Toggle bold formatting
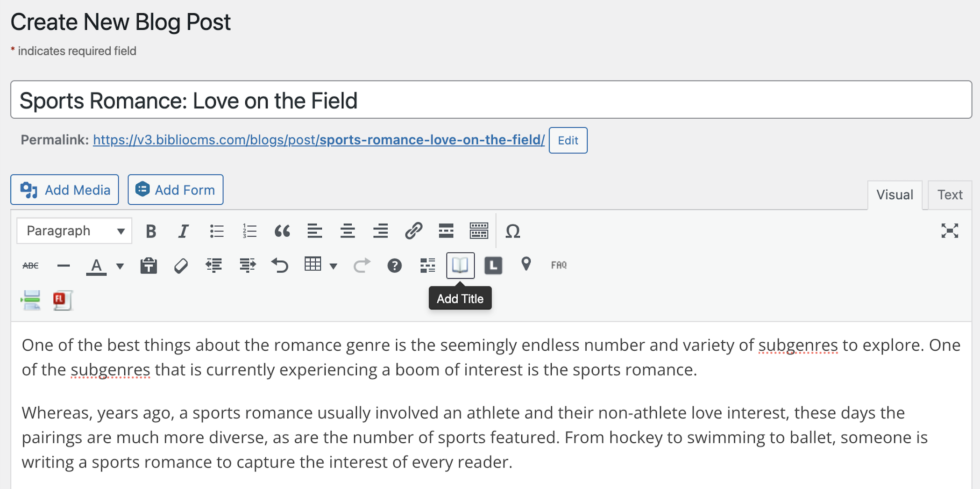This screenshot has width=980, height=489. coord(150,230)
